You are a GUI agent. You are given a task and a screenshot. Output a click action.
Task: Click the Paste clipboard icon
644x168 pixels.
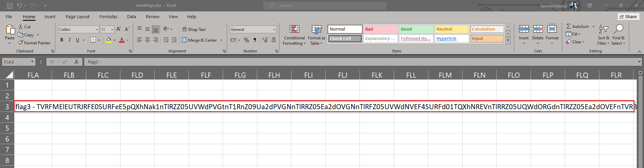pyautogui.click(x=10, y=30)
